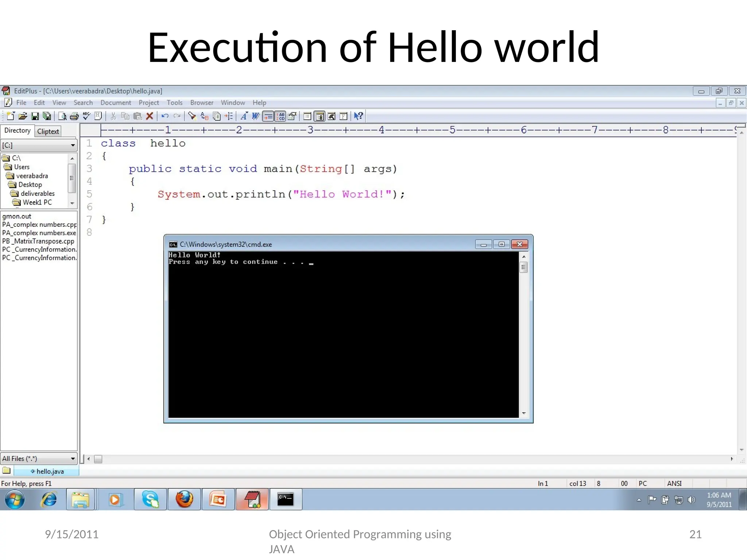Viewport: 747px width, 560px height.
Task: Open Find with the flashlight icon
Action: pyautogui.click(x=192, y=116)
